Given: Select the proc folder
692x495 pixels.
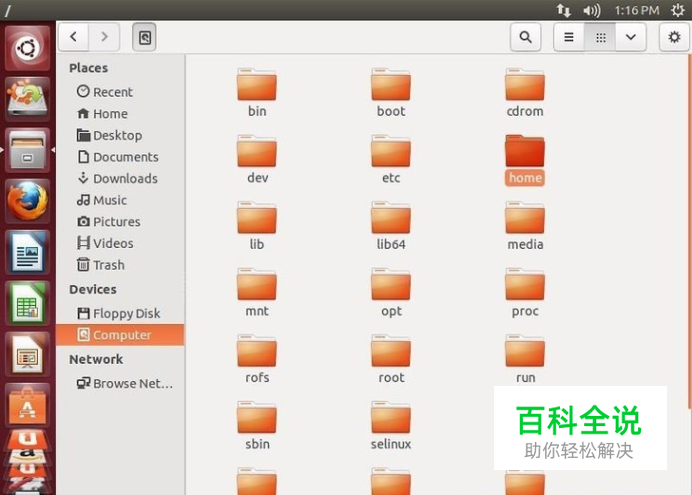Looking at the screenshot, I should pos(525,292).
